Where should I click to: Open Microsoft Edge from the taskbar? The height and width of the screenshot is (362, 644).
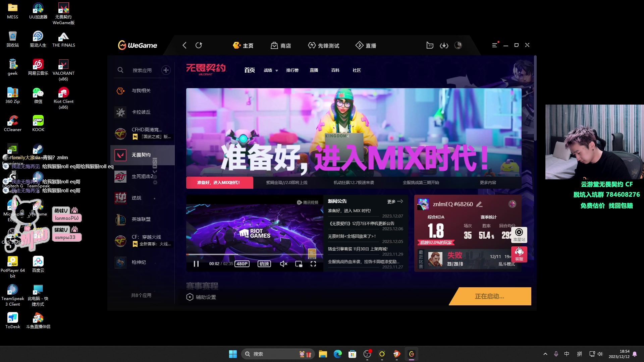338,354
